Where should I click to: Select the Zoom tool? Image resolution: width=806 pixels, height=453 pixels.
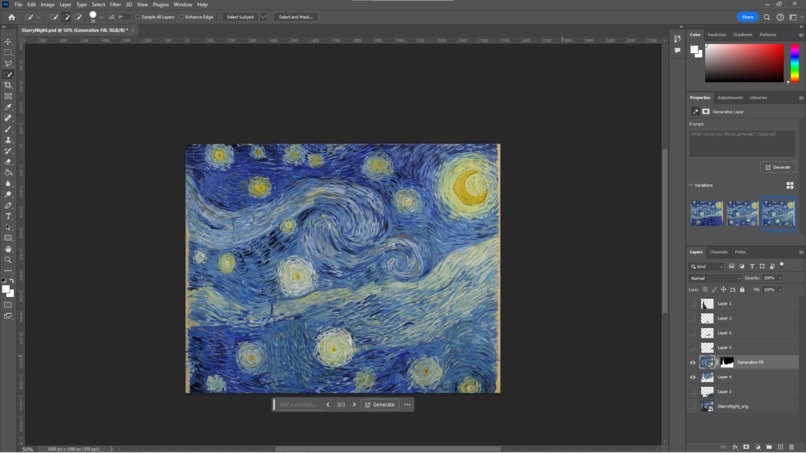coord(8,260)
